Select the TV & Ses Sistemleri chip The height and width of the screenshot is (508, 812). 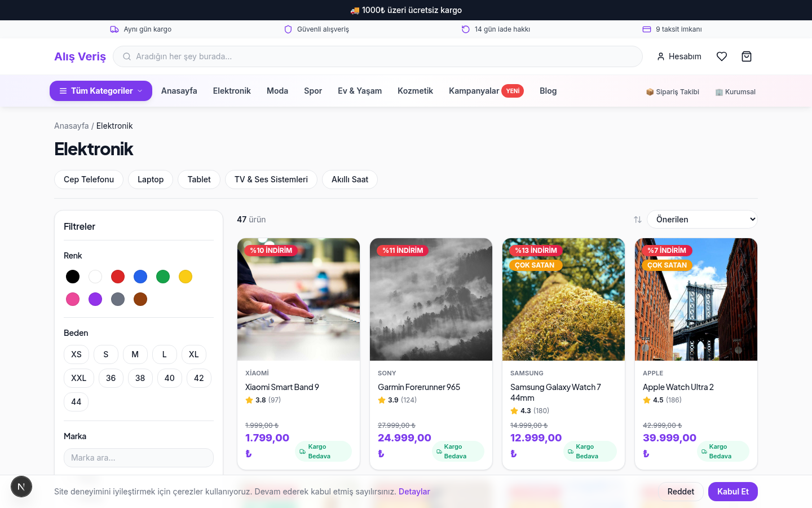271,179
